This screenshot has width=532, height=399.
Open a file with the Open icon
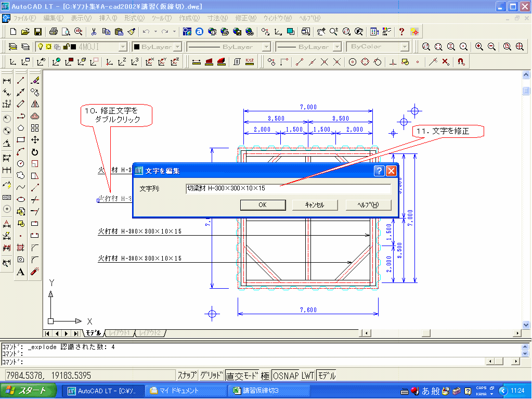click(25, 32)
